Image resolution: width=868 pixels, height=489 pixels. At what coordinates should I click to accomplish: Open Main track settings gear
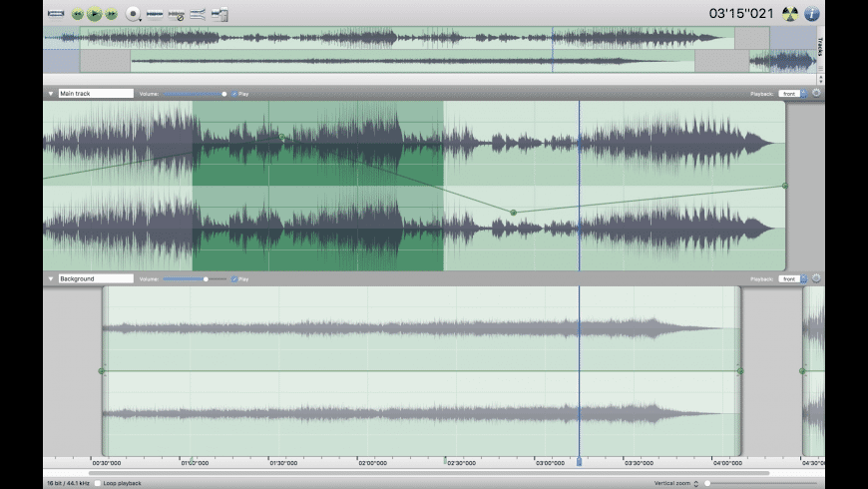point(816,93)
